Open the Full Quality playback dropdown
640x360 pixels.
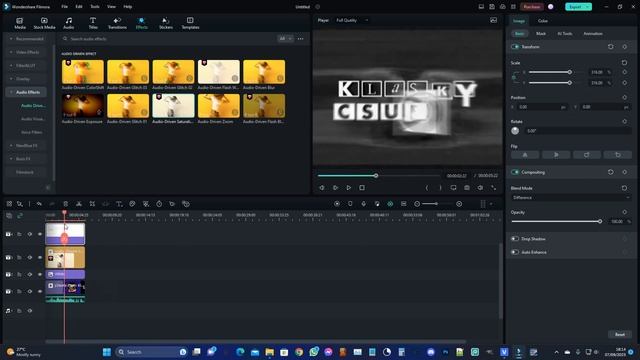352,20
